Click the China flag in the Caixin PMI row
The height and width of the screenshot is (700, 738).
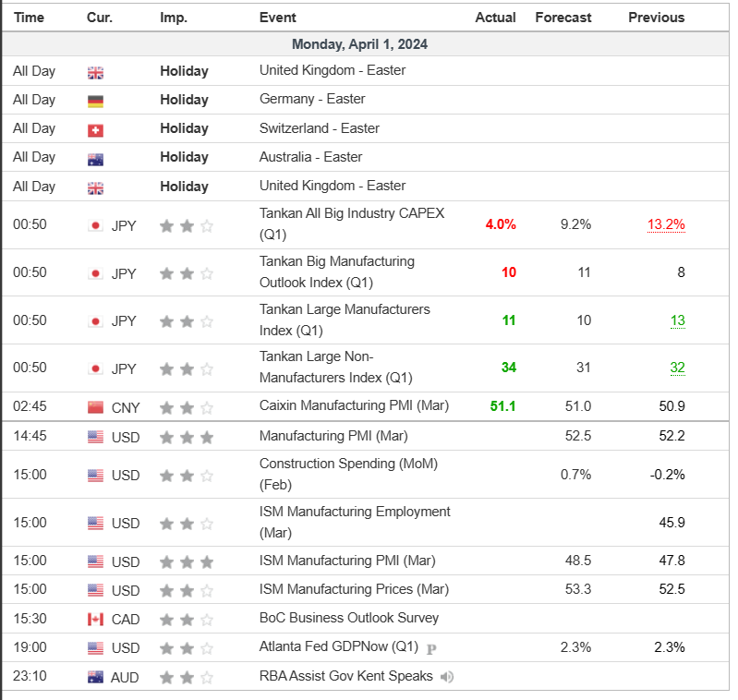(x=95, y=407)
